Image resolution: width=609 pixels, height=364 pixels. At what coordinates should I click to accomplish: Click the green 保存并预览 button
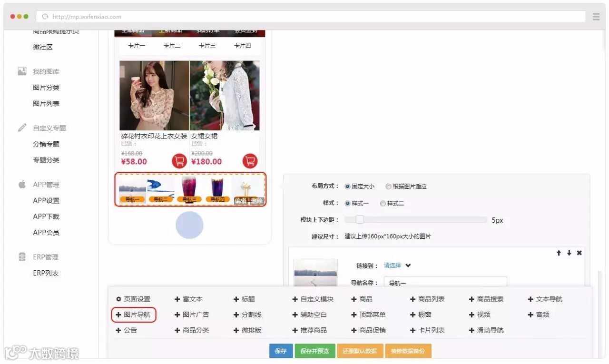[315, 351]
